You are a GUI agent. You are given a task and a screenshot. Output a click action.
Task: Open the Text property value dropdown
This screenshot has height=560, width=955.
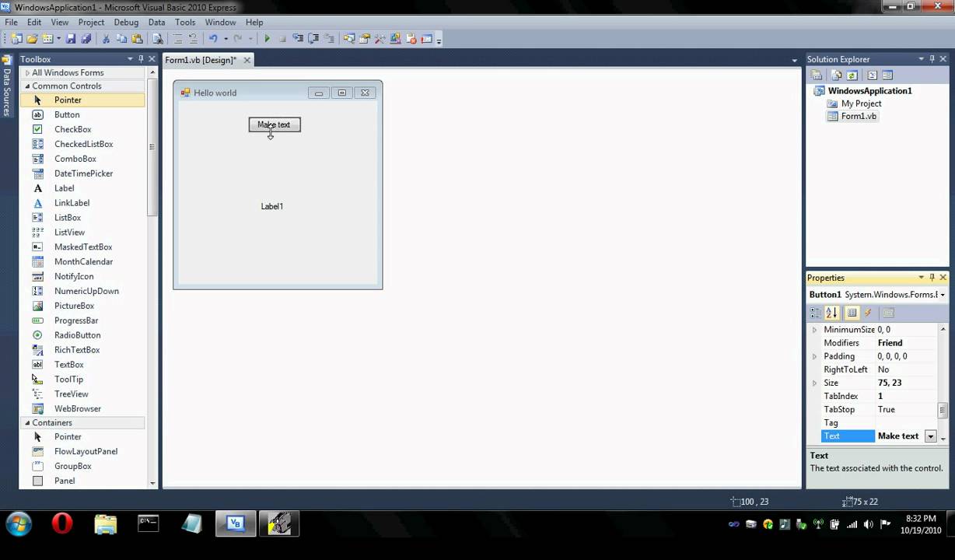click(x=930, y=436)
